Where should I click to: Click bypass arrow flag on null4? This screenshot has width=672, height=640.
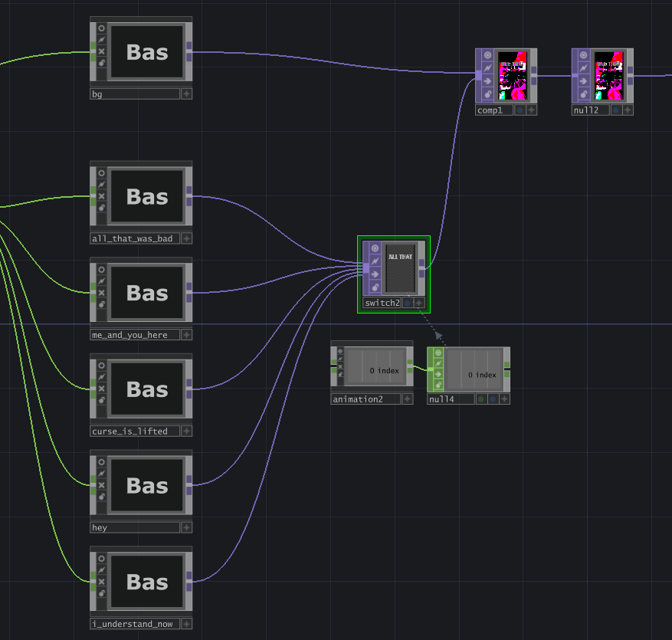[438, 374]
